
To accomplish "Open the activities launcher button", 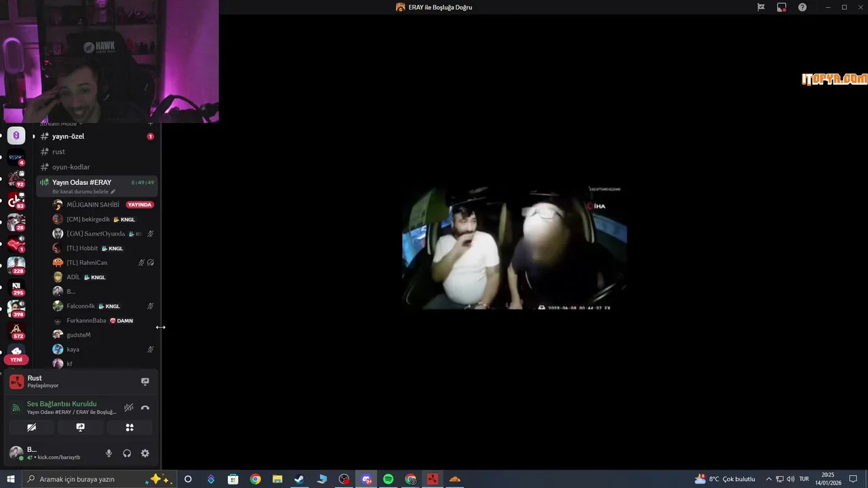I will (x=130, y=428).
